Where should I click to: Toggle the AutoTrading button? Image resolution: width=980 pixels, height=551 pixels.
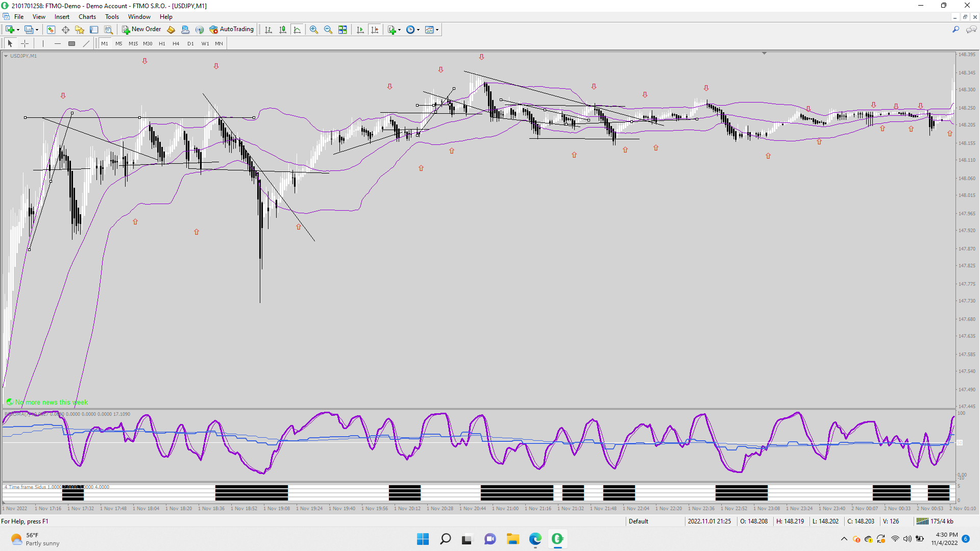point(231,30)
